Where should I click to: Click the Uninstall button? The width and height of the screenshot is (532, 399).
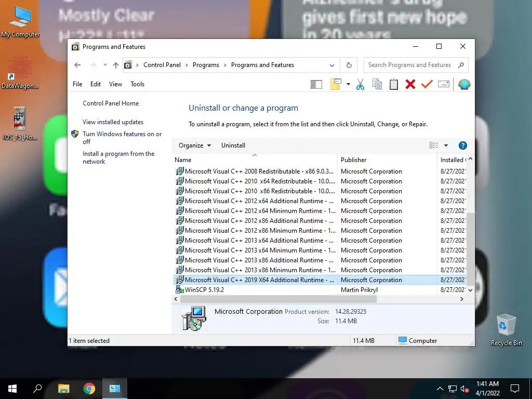click(x=233, y=145)
